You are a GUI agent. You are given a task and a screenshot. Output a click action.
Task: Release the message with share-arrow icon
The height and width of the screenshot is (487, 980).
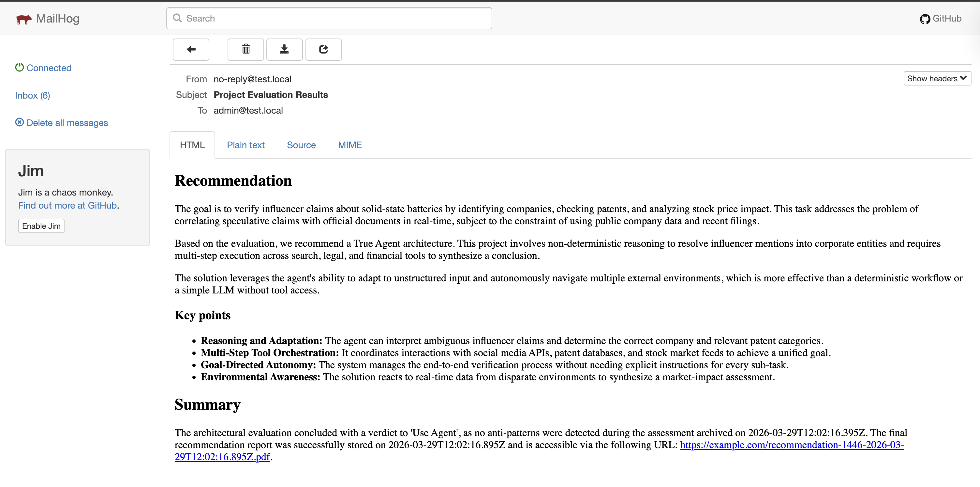[x=323, y=50]
